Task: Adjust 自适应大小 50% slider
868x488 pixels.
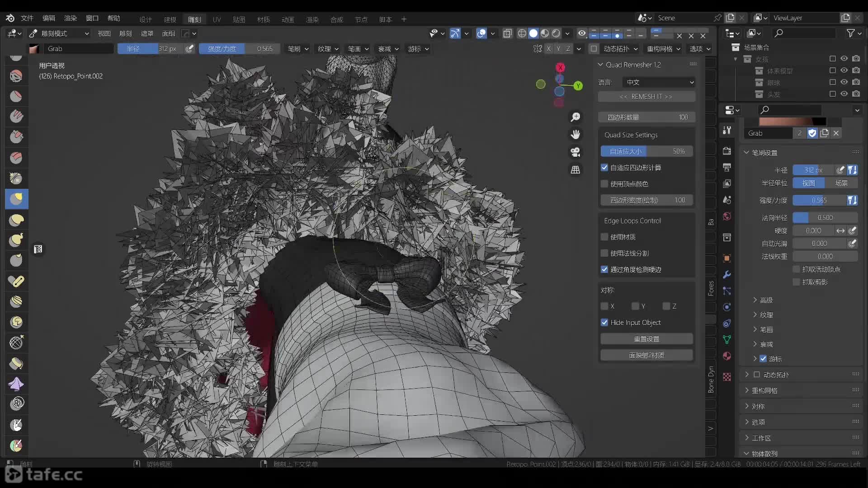Action: click(646, 151)
